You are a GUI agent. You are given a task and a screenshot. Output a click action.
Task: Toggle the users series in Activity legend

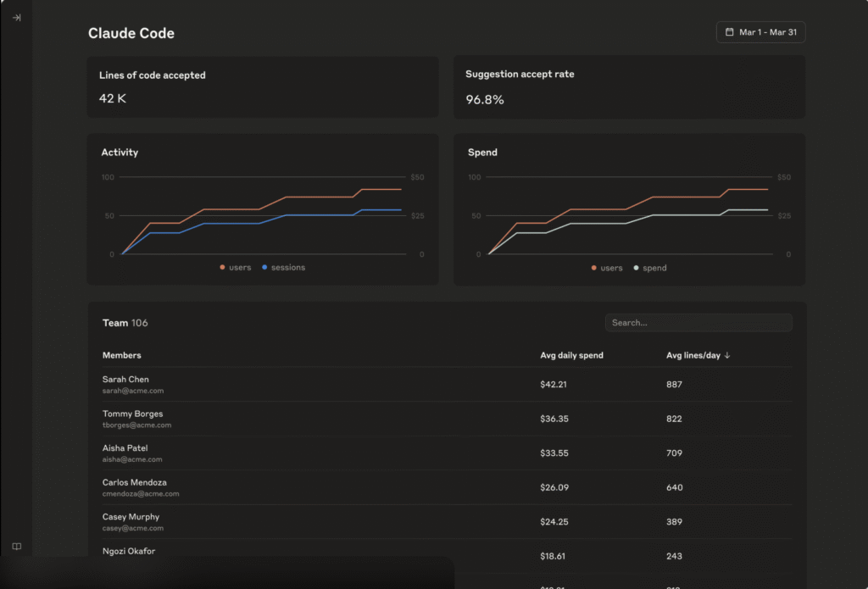click(x=236, y=268)
